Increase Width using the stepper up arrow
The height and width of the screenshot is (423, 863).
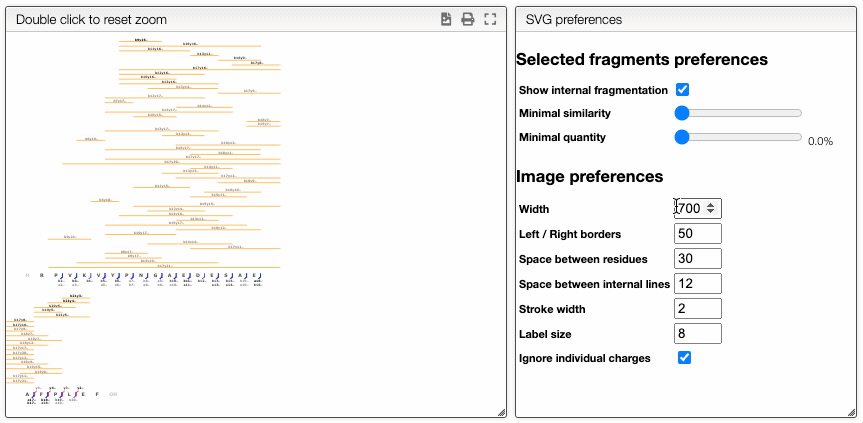point(711,205)
